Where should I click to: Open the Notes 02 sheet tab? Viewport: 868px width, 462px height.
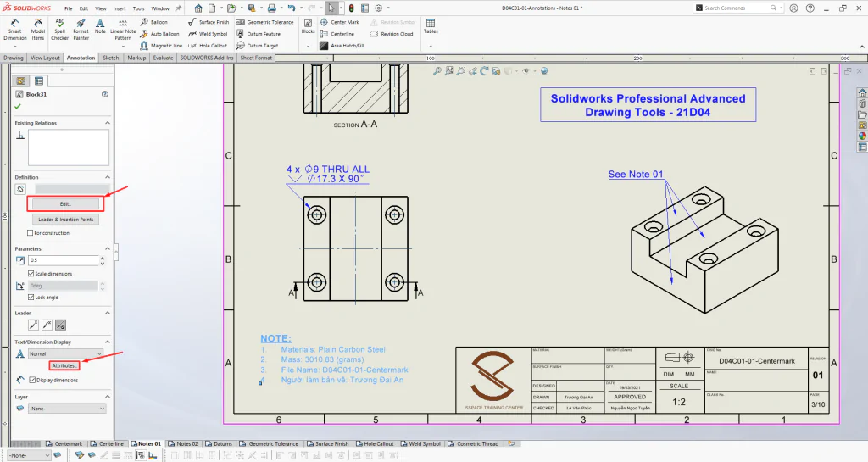coord(183,443)
